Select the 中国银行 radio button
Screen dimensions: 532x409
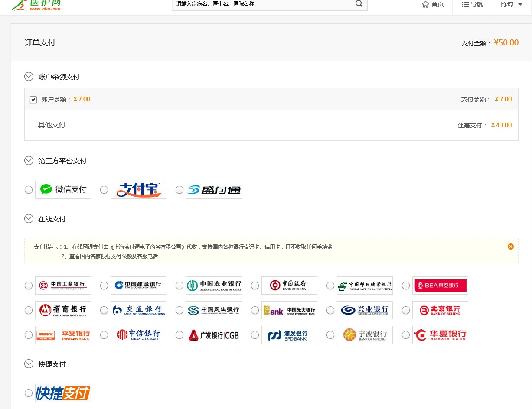point(255,286)
